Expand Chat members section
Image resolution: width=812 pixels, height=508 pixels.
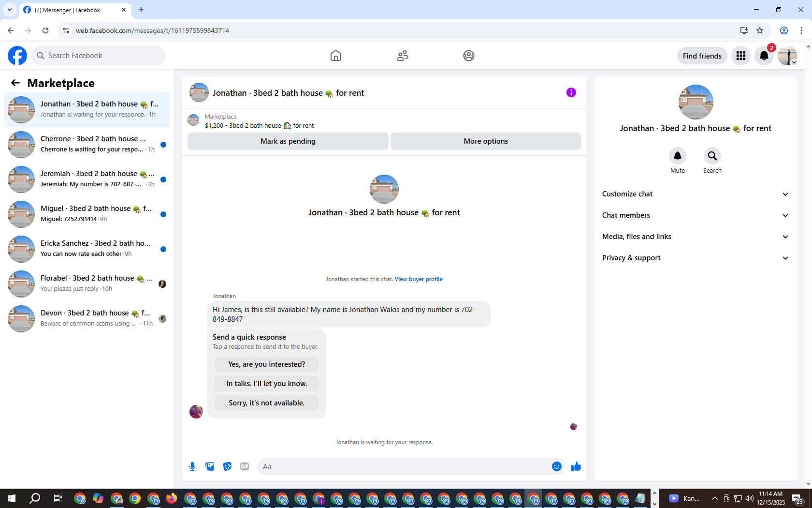(x=696, y=215)
